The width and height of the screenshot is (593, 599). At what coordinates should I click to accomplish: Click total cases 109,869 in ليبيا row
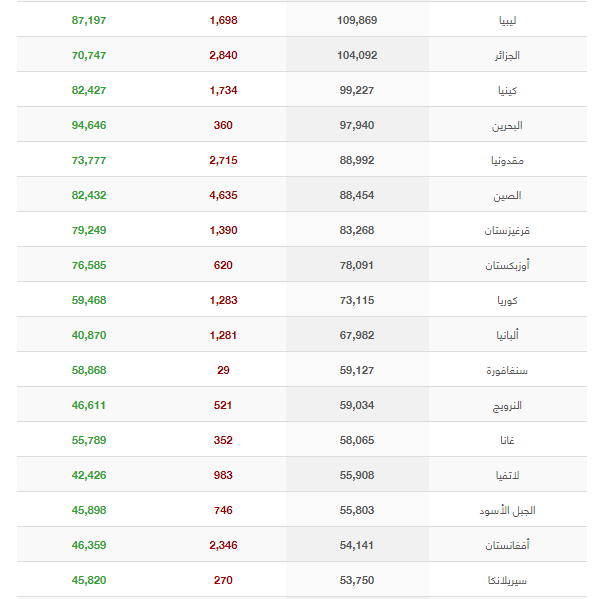point(357,20)
